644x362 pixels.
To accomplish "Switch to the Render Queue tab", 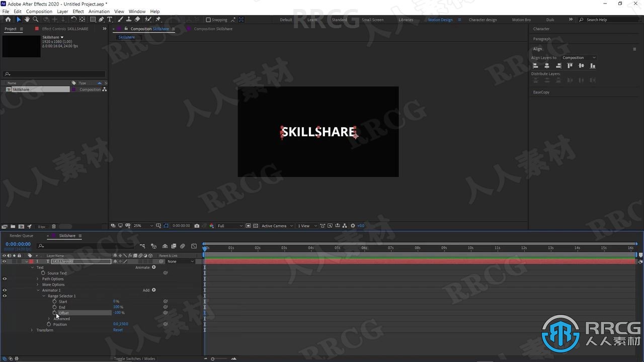I will (21, 236).
